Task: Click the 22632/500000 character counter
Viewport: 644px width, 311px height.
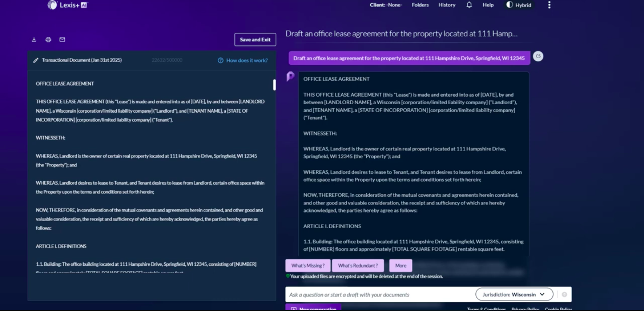Action: (x=167, y=60)
